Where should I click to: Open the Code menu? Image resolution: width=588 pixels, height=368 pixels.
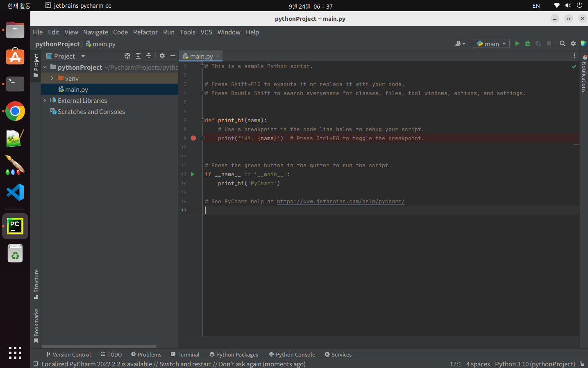120,32
